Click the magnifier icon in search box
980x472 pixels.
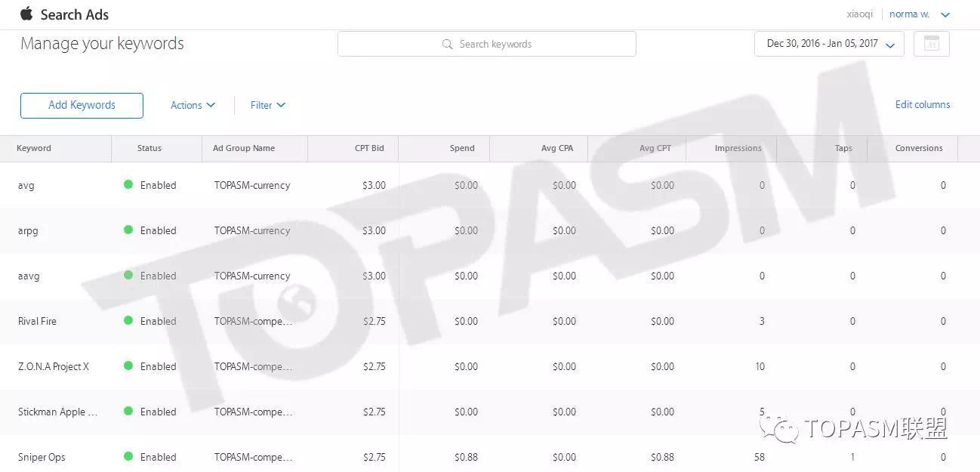[x=448, y=44]
